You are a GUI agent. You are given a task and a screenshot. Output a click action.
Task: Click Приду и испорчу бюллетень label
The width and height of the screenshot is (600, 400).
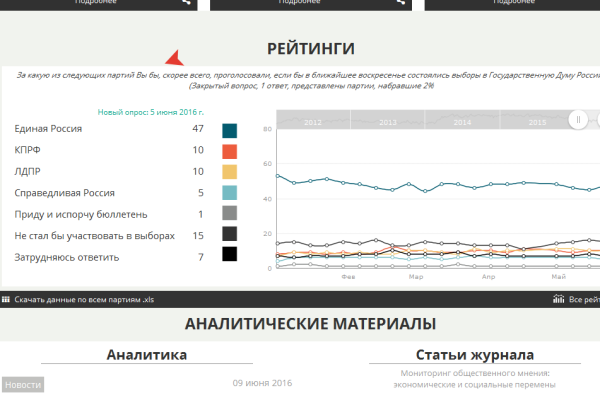pyautogui.click(x=81, y=214)
